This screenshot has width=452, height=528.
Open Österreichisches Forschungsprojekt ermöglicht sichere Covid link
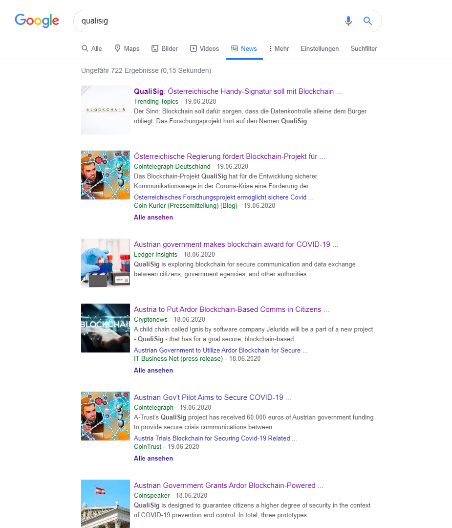click(x=223, y=197)
